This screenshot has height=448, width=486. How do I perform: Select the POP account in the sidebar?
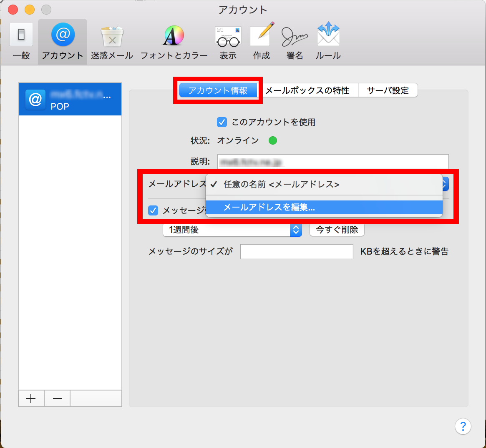pyautogui.click(x=70, y=99)
